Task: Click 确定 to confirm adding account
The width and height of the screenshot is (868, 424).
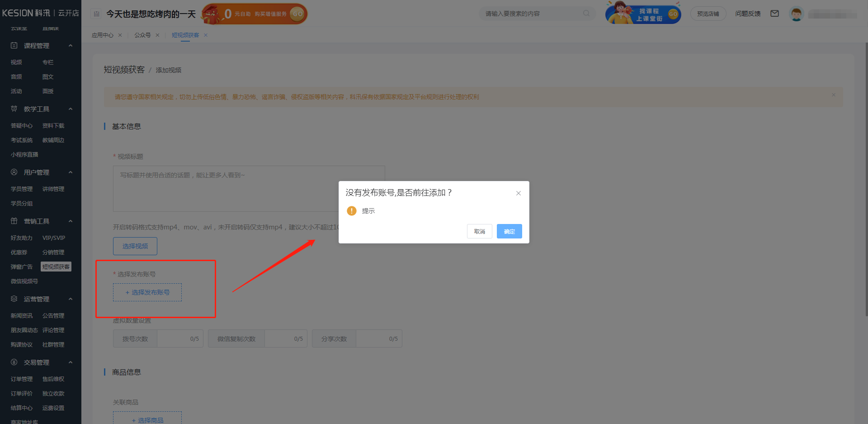Action: click(509, 231)
